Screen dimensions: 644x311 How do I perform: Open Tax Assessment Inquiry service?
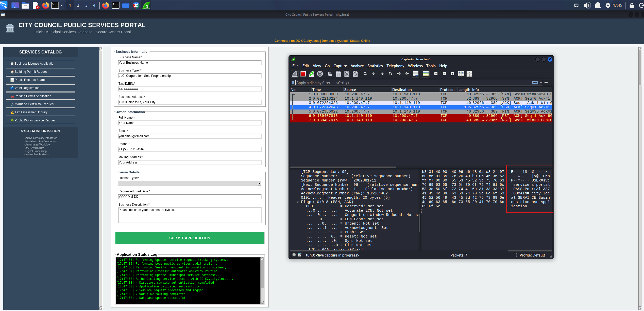tap(40, 112)
